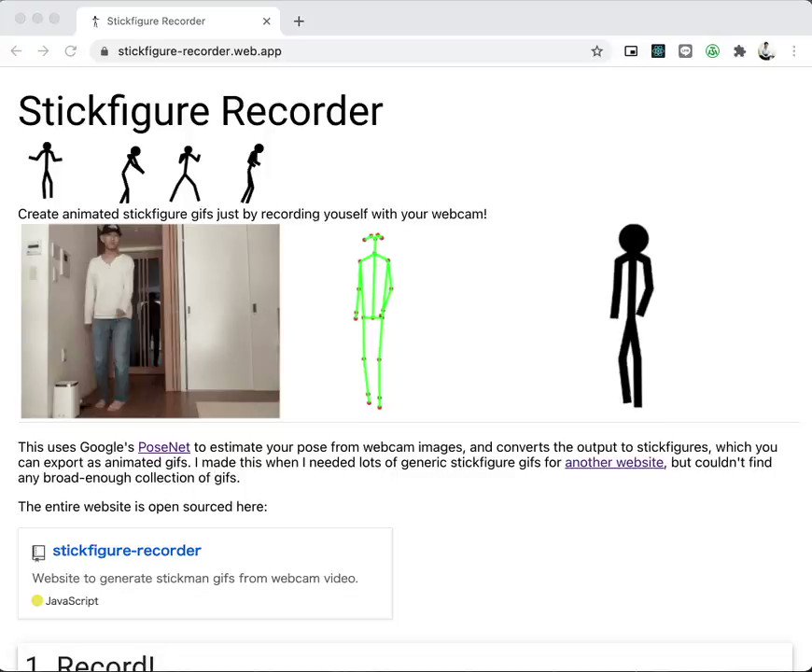The width and height of the screenshot is (812, 672).
Task: Close the Stickfigure Recorder tab
Action: pyautogui.click(x=267, y=21)
